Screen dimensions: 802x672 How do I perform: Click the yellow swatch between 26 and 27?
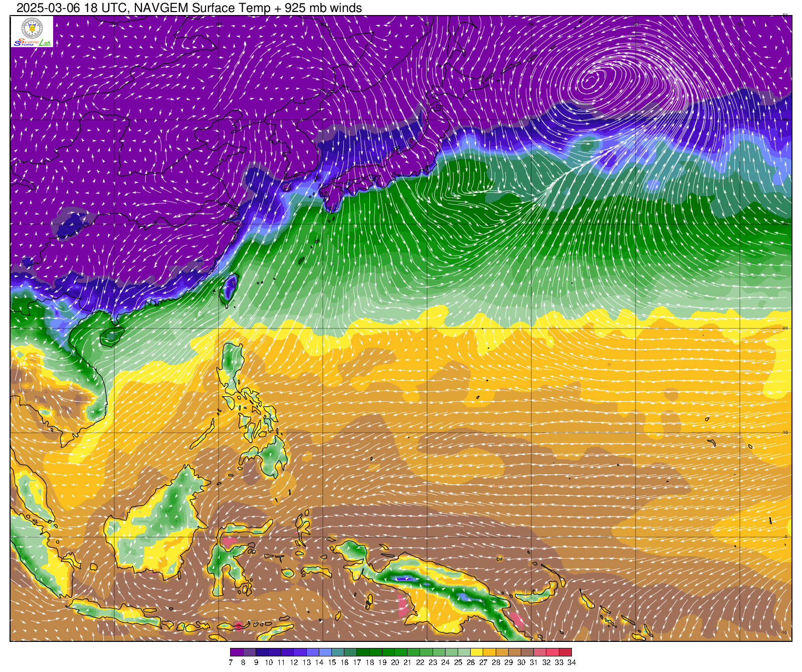(x=477, y=652)
